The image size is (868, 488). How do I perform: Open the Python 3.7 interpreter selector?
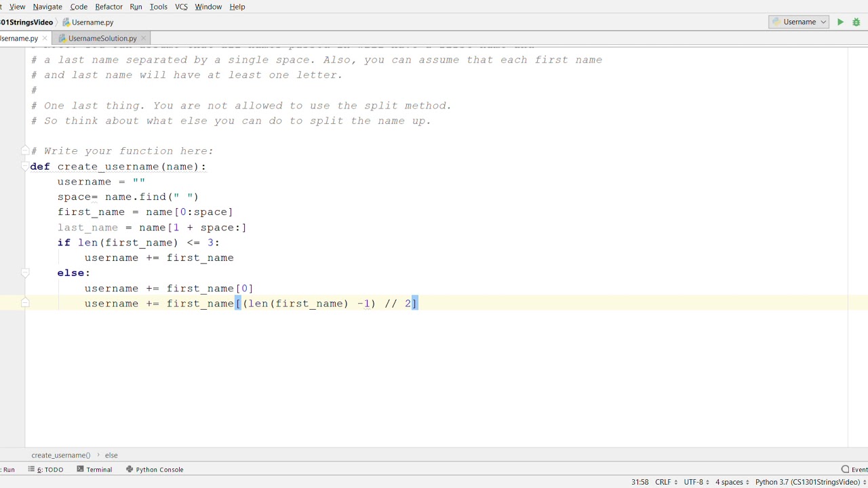click(810, 482)
